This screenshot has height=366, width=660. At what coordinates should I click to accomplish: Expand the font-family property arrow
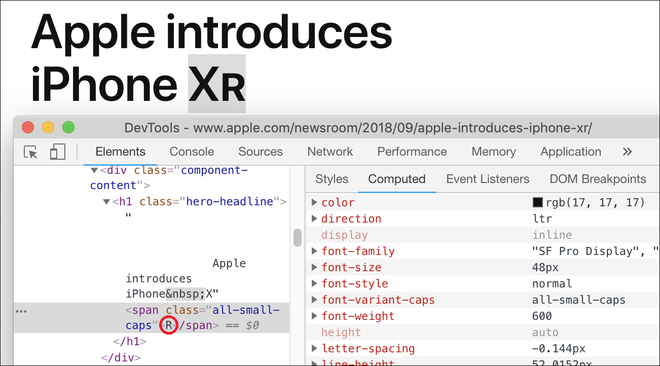point(314,251)
